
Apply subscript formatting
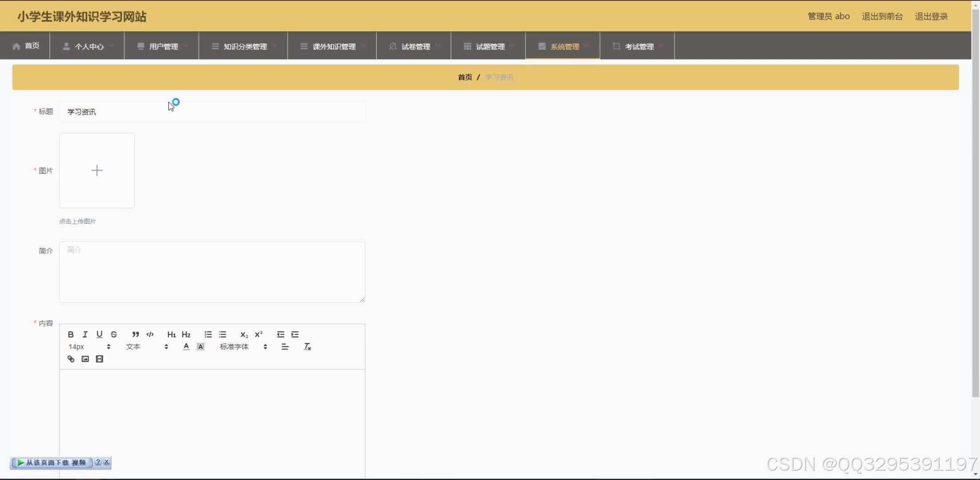click(244, 334)
